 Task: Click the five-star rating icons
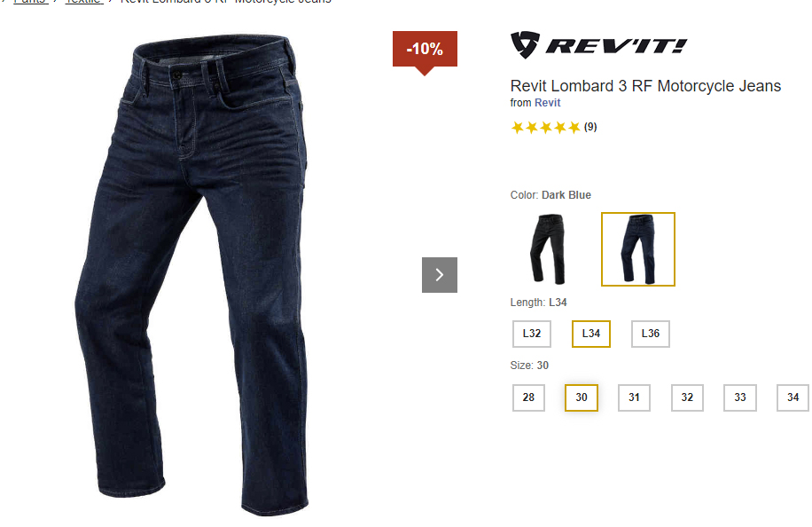[x=545, y=128]
